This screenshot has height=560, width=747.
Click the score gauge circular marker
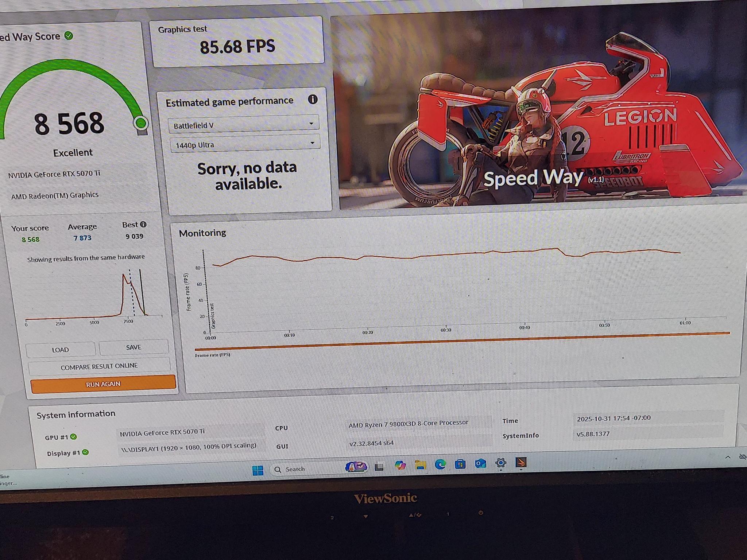[140, 123]
